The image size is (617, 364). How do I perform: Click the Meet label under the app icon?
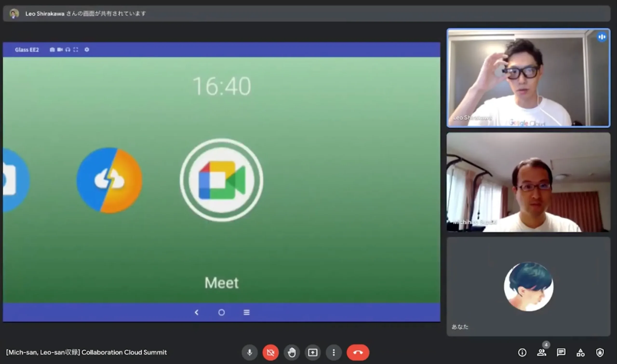[x=221, y=283]
